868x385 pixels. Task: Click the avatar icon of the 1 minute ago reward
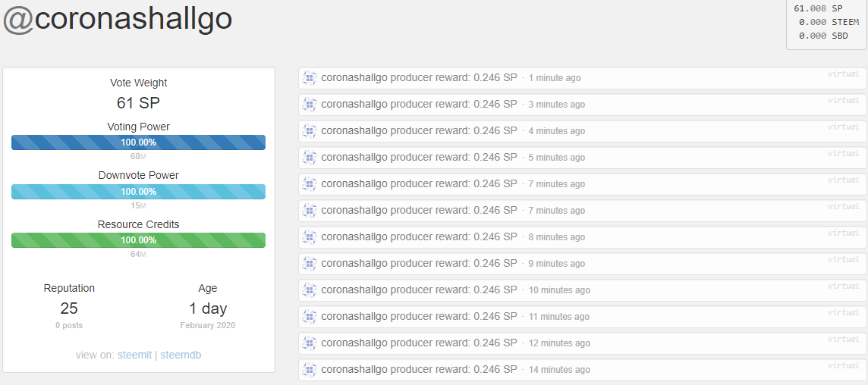tap(310, 78)
